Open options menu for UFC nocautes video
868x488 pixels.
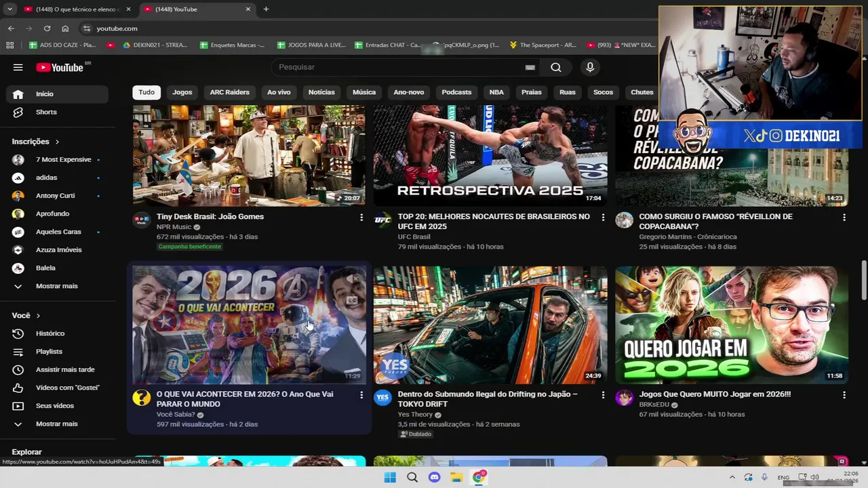point(603,218)
